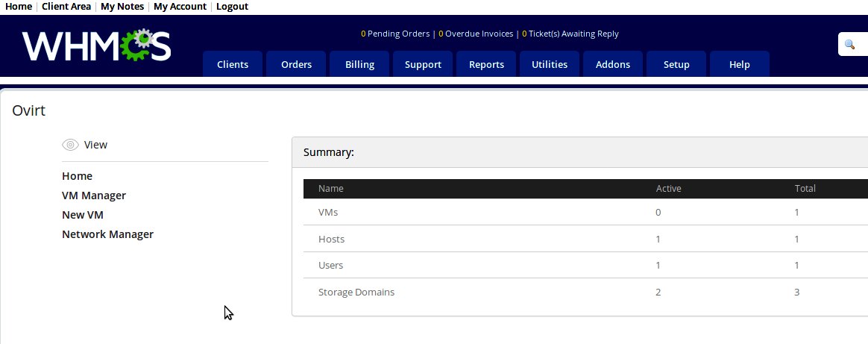Open the Home top link
This screenshot has width=868, height=344.
click(x=18, y=7)
